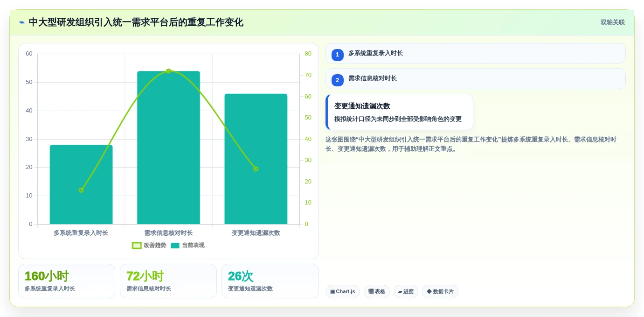Click the 双轴关联 label in header
Screen dimensions: 644x317
(x=612, y=22)
